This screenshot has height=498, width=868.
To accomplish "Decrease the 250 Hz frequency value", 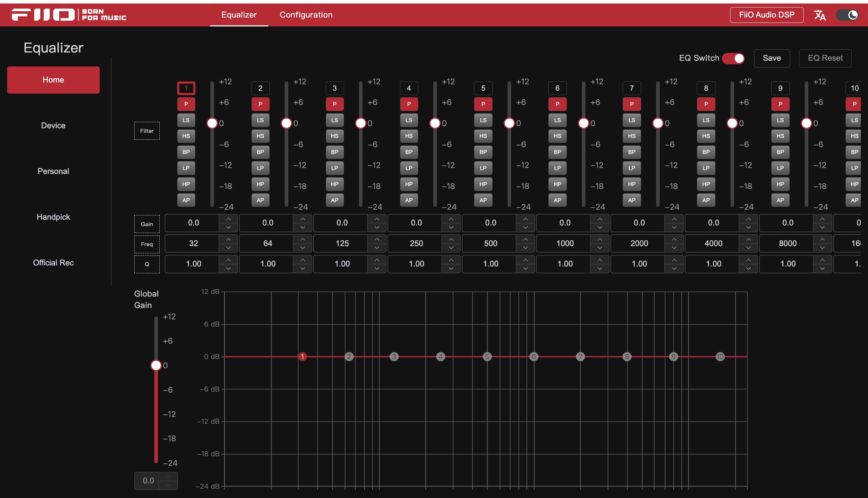I will click(451, 248).
